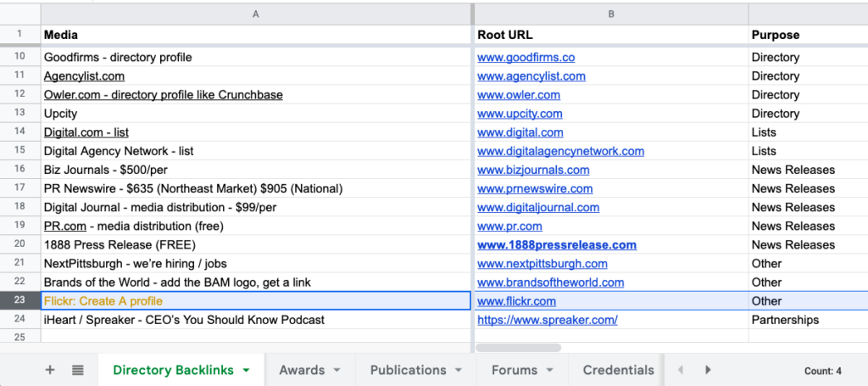Select cell Biz Journals - $500/per
The image size is (868, 386).
256,170
